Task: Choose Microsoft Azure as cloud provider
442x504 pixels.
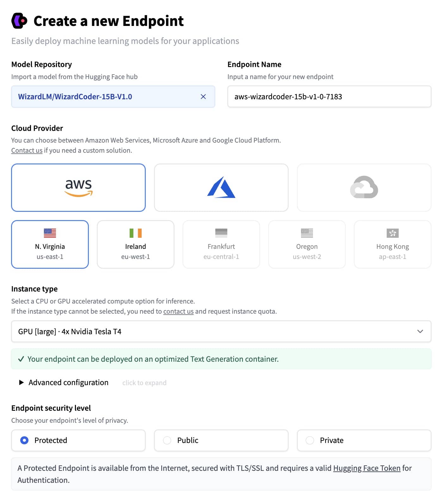Action: click(221, 187)
